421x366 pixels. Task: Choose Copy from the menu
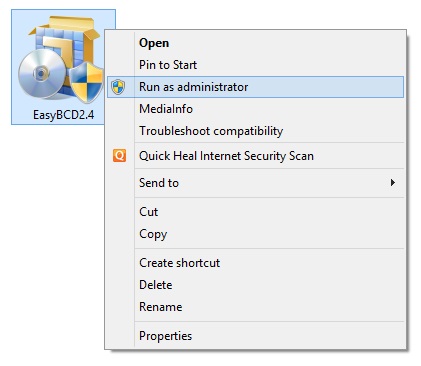(153, 234)
